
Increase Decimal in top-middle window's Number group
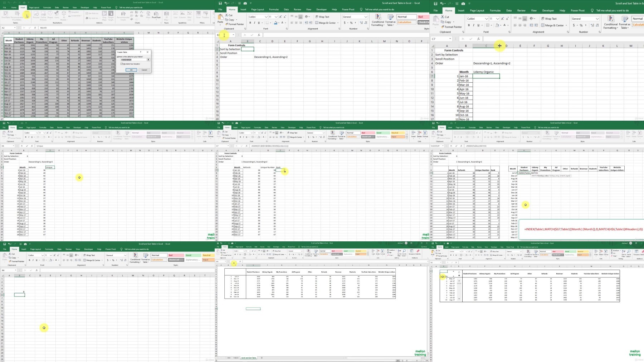pos(361,23)
